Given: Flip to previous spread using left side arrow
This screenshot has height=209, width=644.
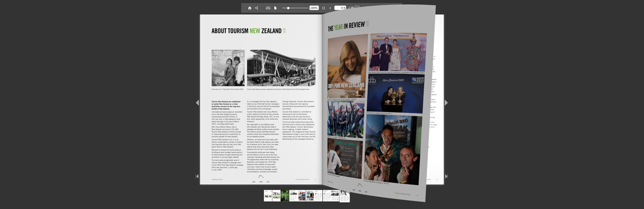Looking at the screenshot, I should pos(197,103).
